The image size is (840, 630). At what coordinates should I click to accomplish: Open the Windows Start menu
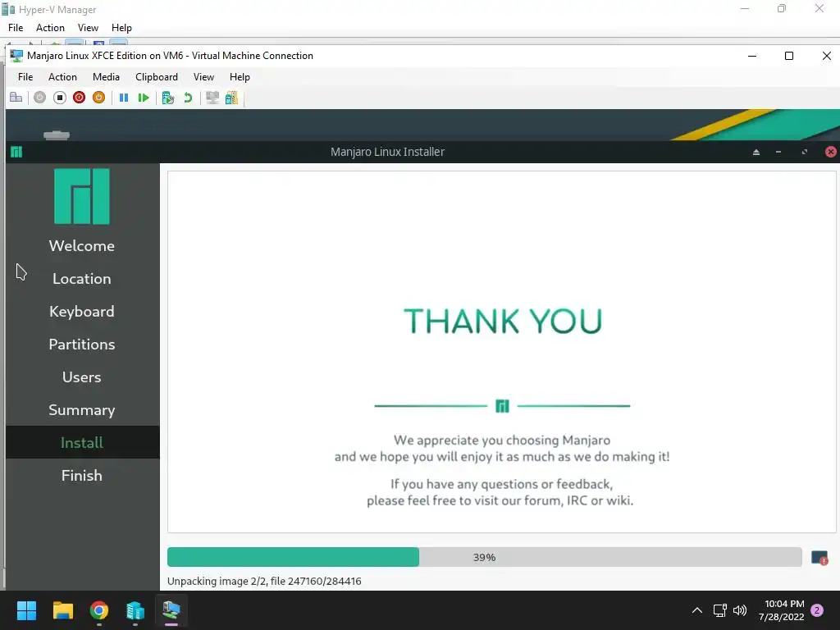click(x=26, y=610)
